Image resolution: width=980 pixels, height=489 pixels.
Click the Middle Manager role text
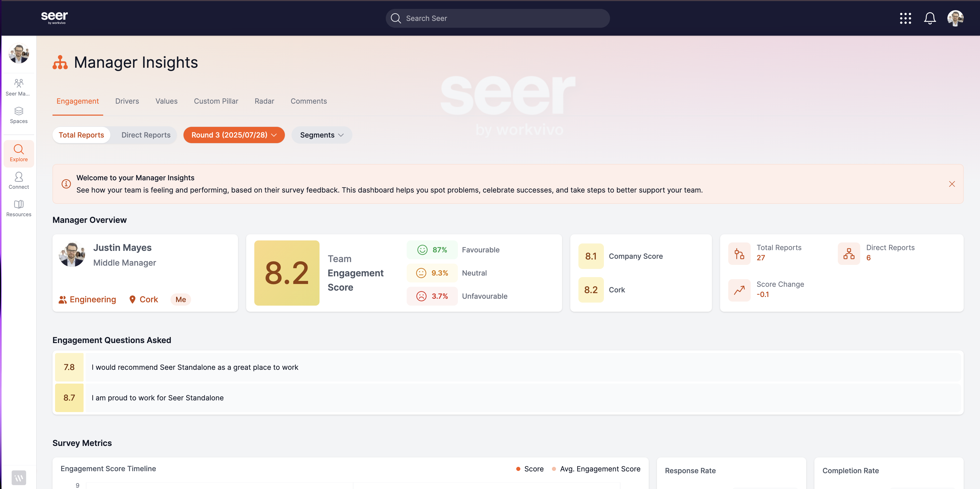pos(125,263)
